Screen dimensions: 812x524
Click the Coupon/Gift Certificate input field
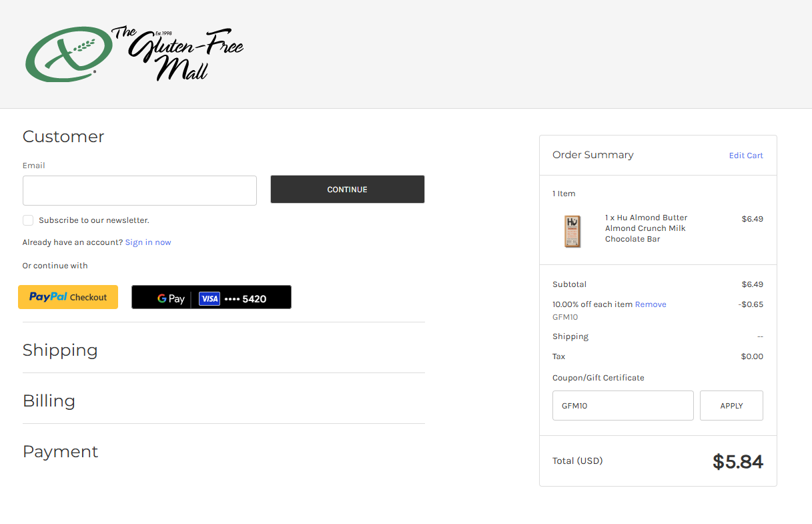click(623, 406)
